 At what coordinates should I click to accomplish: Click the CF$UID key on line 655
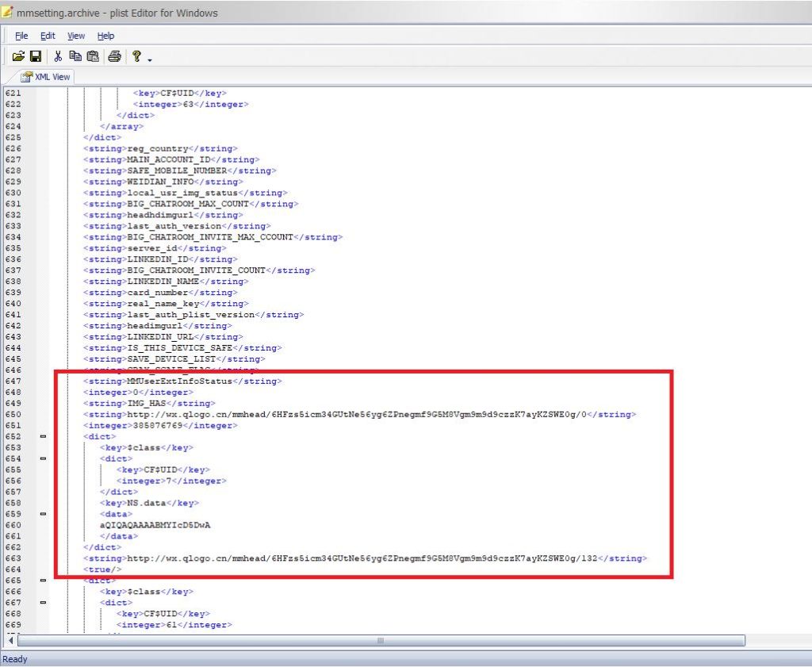point(163,470)
